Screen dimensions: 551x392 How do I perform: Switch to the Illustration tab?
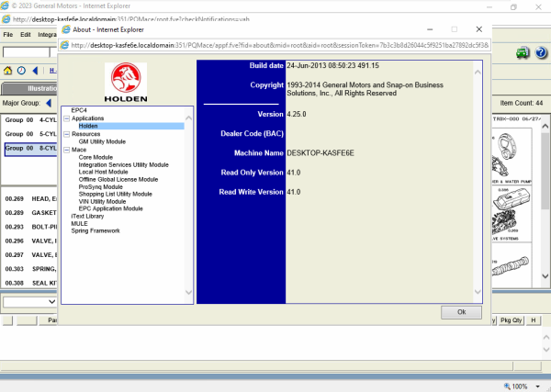click(29, 88)
